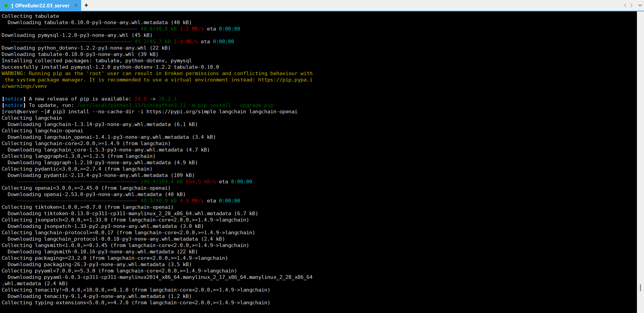
Task: Click the langchain-1.3.14 metadata download line
Action: pos(103,124)
